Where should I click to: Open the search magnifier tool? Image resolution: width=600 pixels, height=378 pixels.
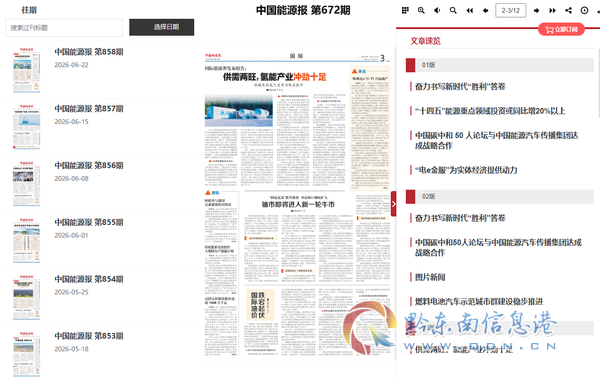(x=453, y=10)
